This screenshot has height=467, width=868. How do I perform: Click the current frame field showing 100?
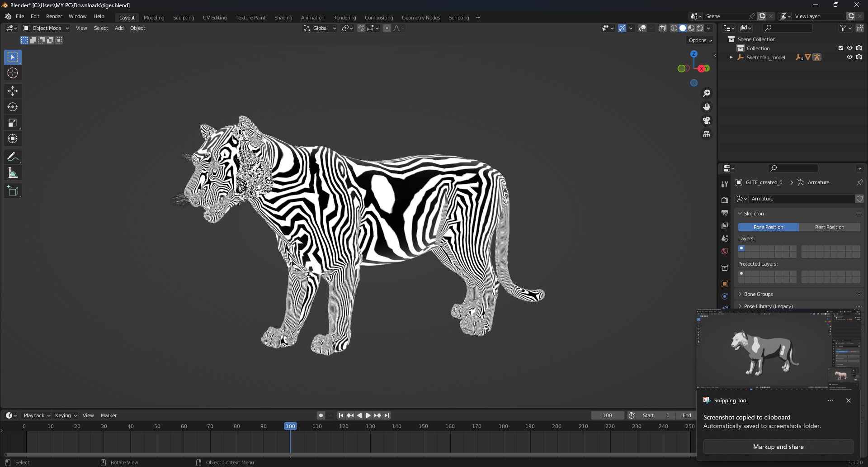[x=607, y=415]
